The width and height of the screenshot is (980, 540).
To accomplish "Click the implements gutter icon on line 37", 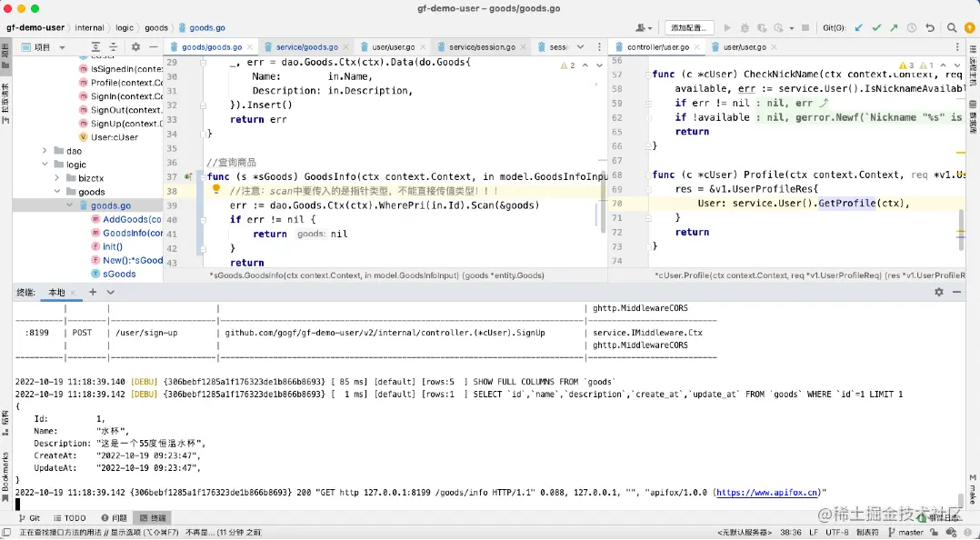I will (x=188, y=177).
